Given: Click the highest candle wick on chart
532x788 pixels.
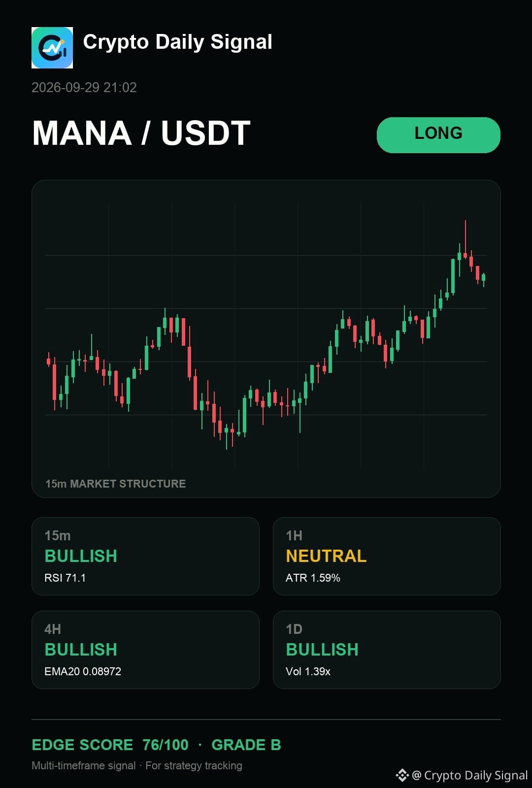Looking at the screenshot, I should pyautogui.click(x=465, y=239).
